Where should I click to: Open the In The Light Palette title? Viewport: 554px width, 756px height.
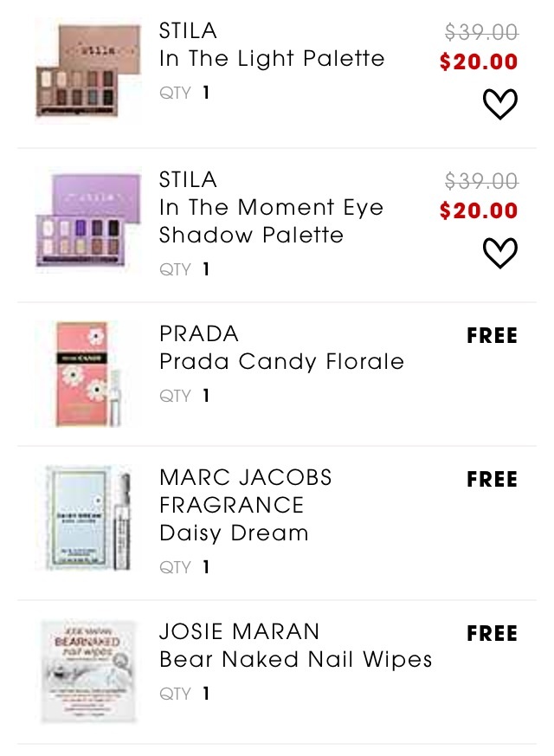coord(272,59)
